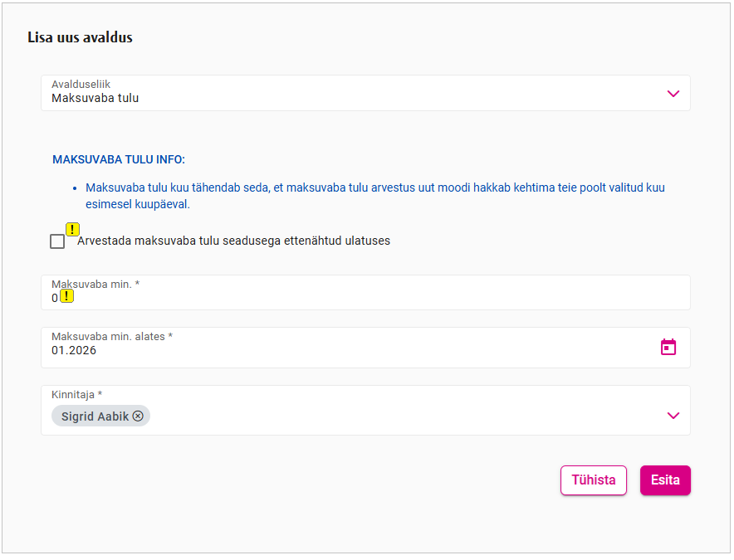The height and width of the screenshot is (560, 734).
Task: Expand the Avalduseliik dropdown chevron
Action: click(673, 94)
